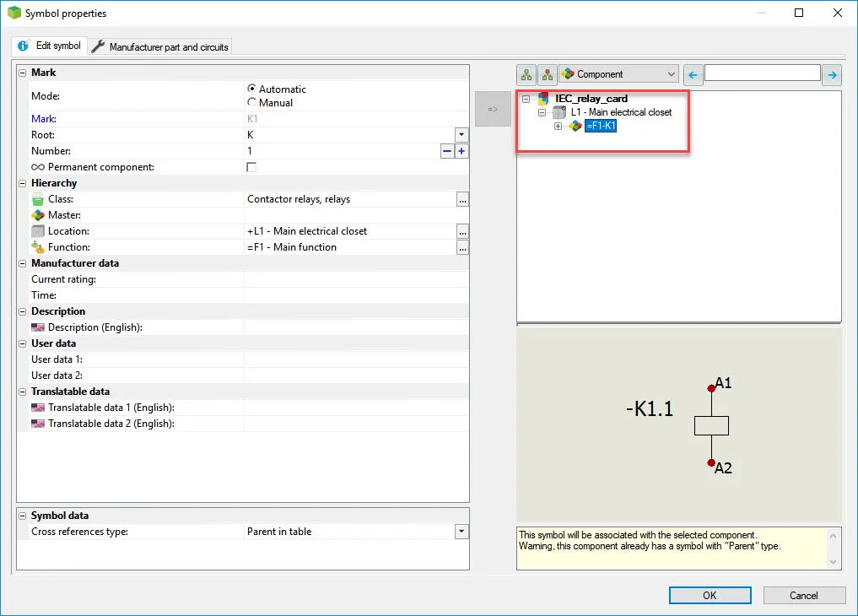Toggle the Permanent component checkbox
The image size is (858, 616).
coord(251,167)
